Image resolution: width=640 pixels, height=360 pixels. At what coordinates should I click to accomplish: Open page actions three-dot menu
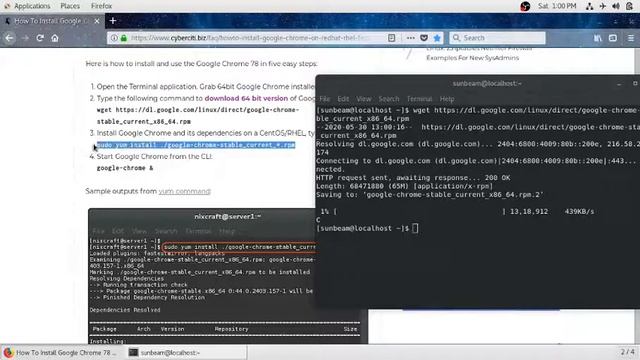[x=411, y=38]
